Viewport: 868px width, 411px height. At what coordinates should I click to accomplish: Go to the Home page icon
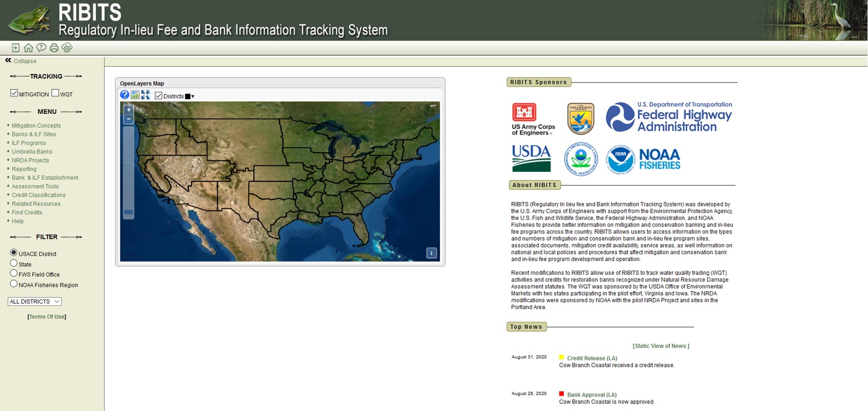[x=28, y=48]
